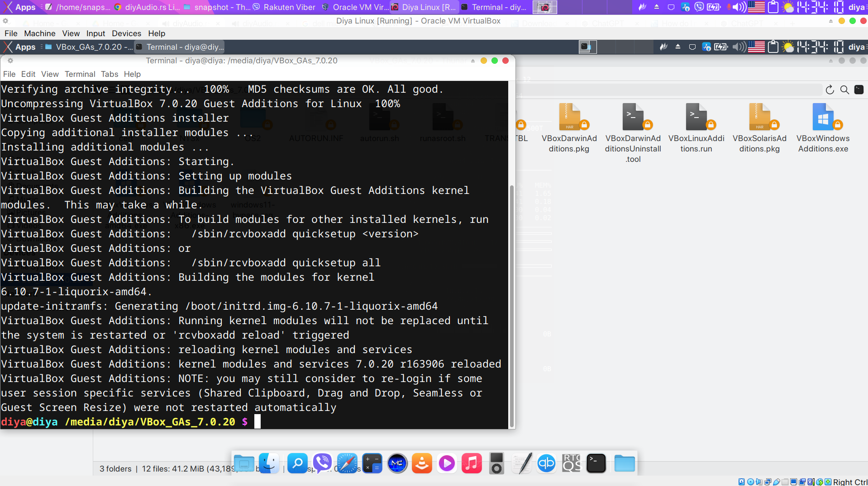Open Viber from the guest dock
Viewport: 868px width, 486px height.
click(x=322, y=463)
